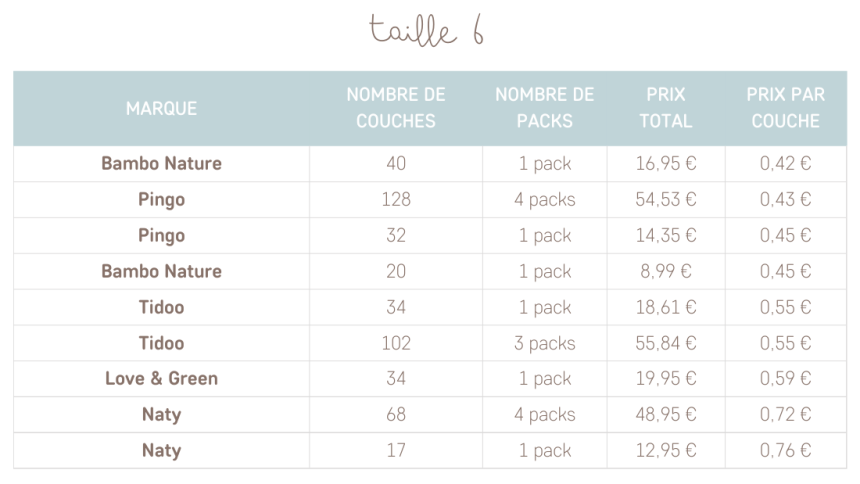Viewport: 860px width, 484px height.
Task: Click the 'taille 6' title
Action: coord(426,30)
